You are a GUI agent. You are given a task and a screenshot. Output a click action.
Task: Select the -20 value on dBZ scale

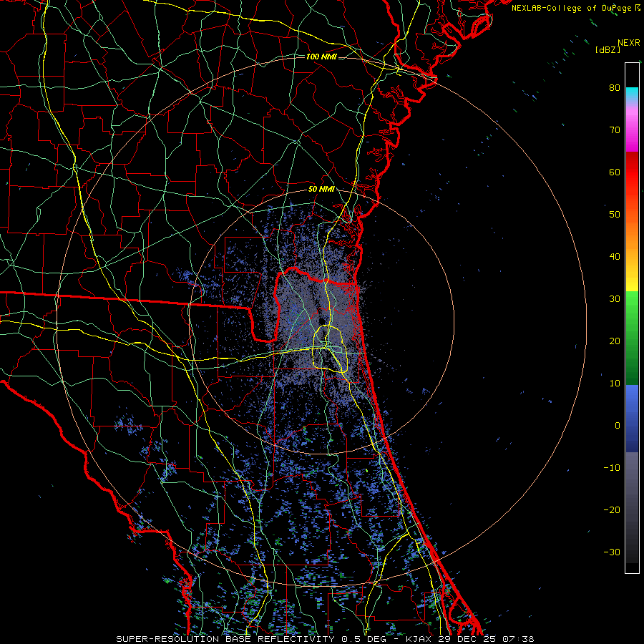click(x=612, y=510)
